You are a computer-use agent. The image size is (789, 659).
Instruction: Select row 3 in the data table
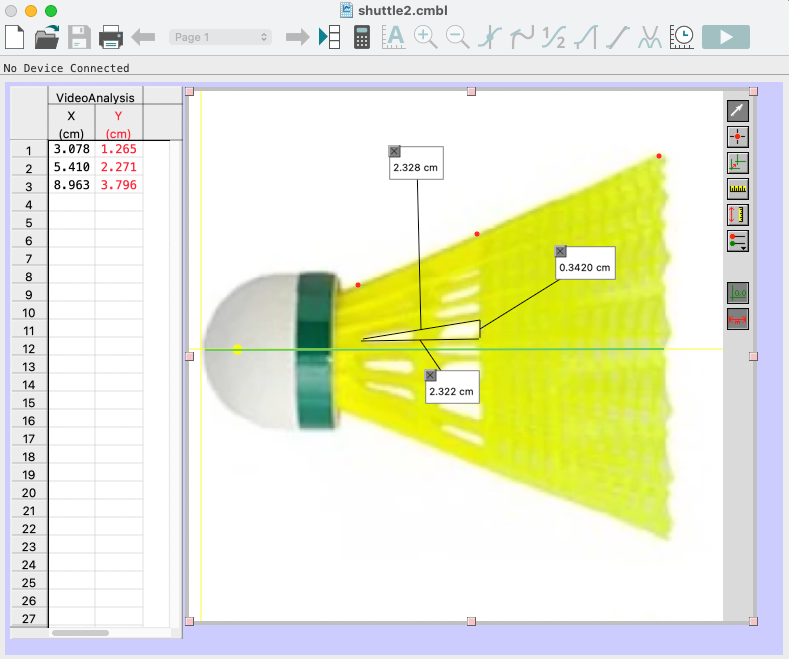click(x=29, y=187)
